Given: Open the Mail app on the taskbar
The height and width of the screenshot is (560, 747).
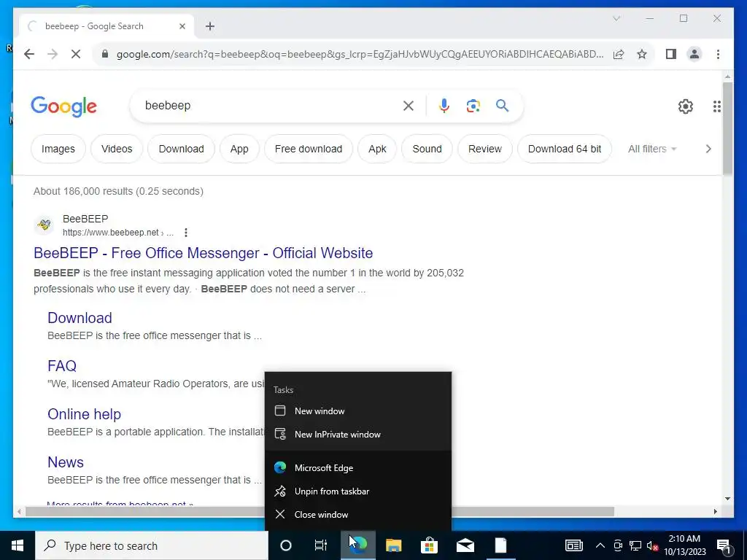Looking at the screenshot, I should tap(465, 545).
